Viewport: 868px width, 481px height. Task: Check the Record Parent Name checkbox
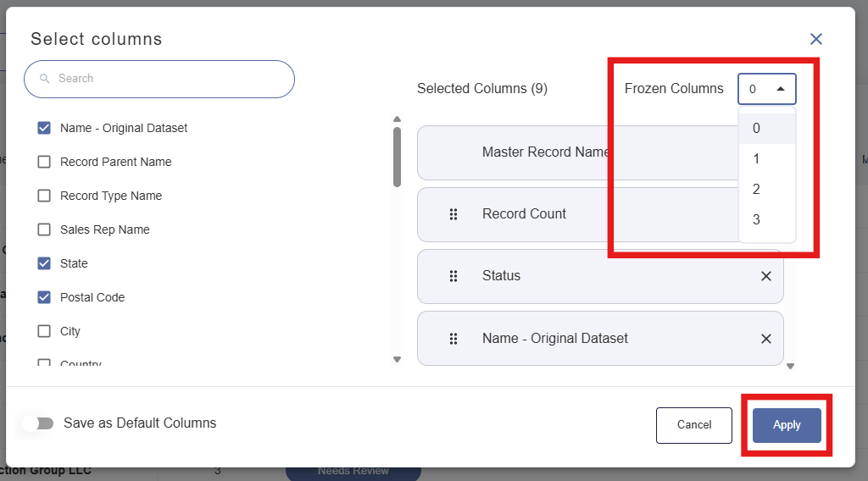pyautogui.click(x=44, y=162)
